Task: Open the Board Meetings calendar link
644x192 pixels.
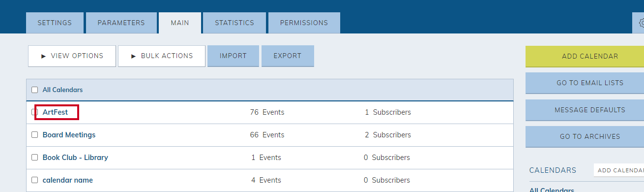Action: tap(69, 135)
